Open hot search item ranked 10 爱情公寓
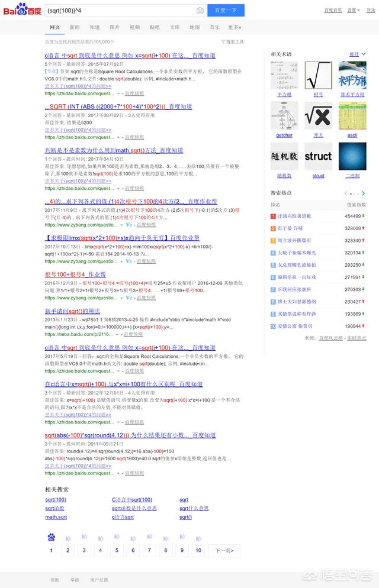Viewport: 379px width, 588px height. [295, 327]
